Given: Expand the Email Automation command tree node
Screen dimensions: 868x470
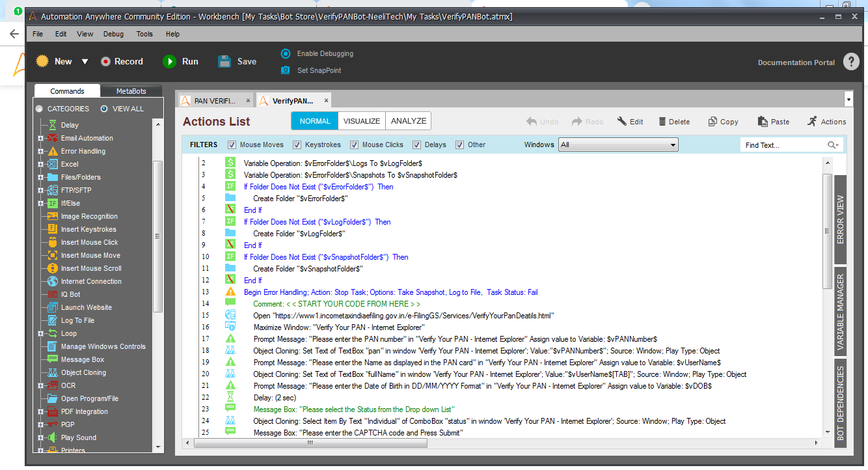Looking at the screenshot, I should click(x=41, y=138).
